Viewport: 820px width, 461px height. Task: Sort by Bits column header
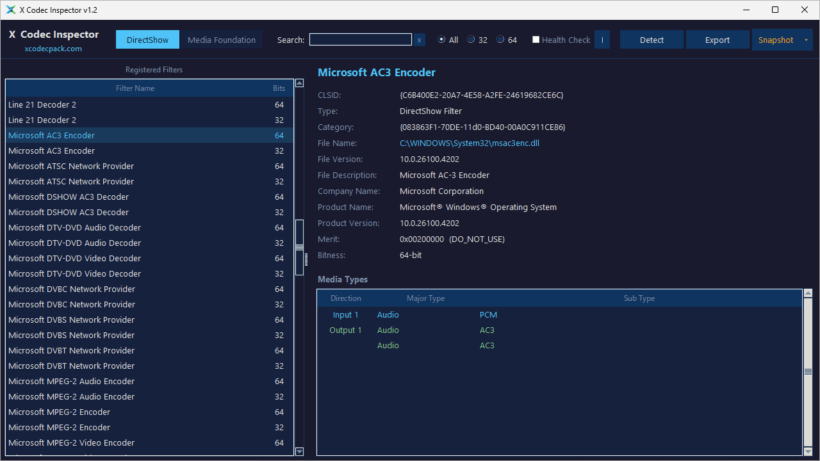coord(279,88)
